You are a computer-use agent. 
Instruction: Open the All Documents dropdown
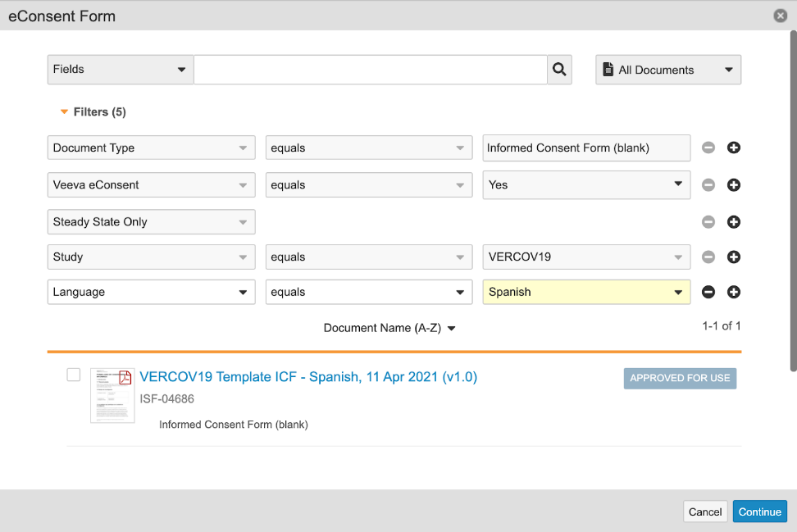coord(668,70)
